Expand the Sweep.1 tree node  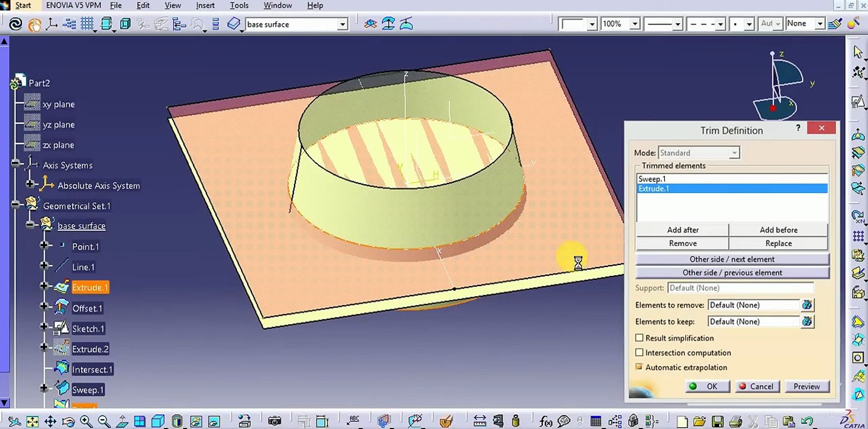click(44, 388)
